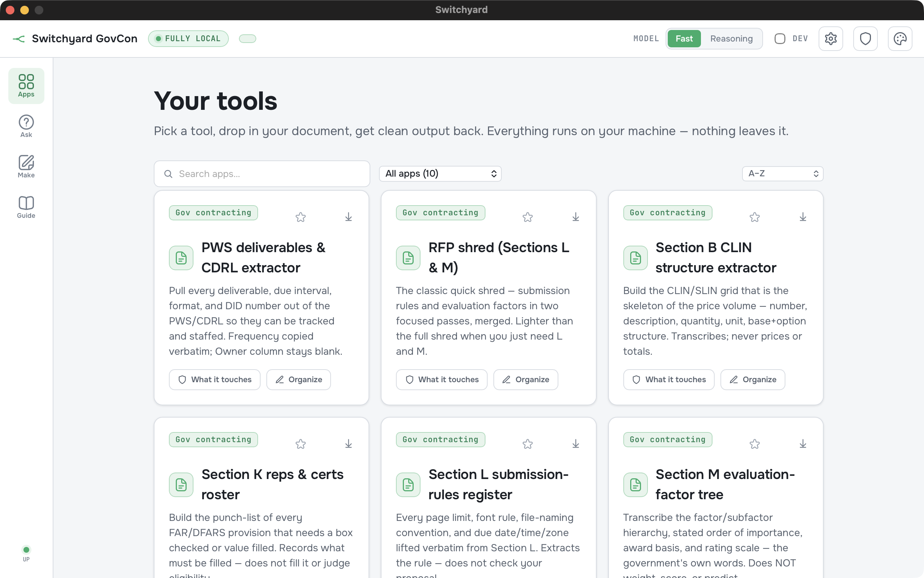Click the Section K reps document icon

[181, 485]
